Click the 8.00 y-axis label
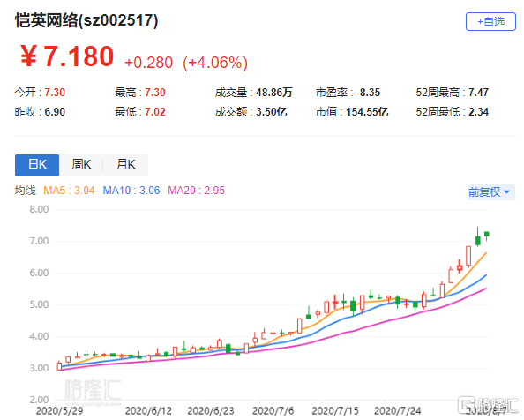This screenshot has height=420, width=524. point(39,209)
